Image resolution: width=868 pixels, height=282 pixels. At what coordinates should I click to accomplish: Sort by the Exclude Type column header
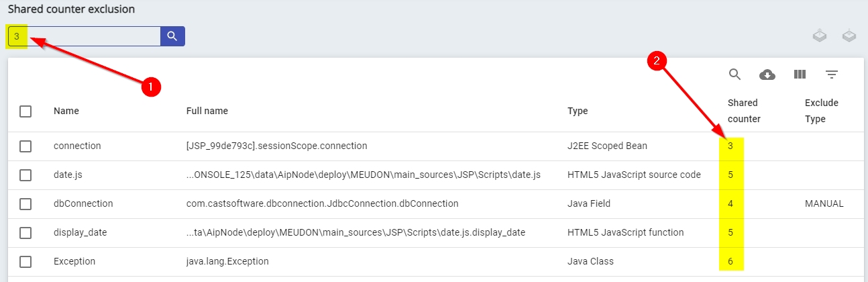pyautogui.click(x=821, y=111)
